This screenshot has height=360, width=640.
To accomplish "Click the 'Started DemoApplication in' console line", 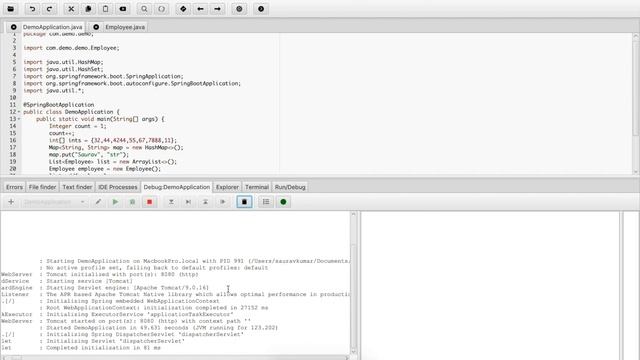I will [162, 328].
